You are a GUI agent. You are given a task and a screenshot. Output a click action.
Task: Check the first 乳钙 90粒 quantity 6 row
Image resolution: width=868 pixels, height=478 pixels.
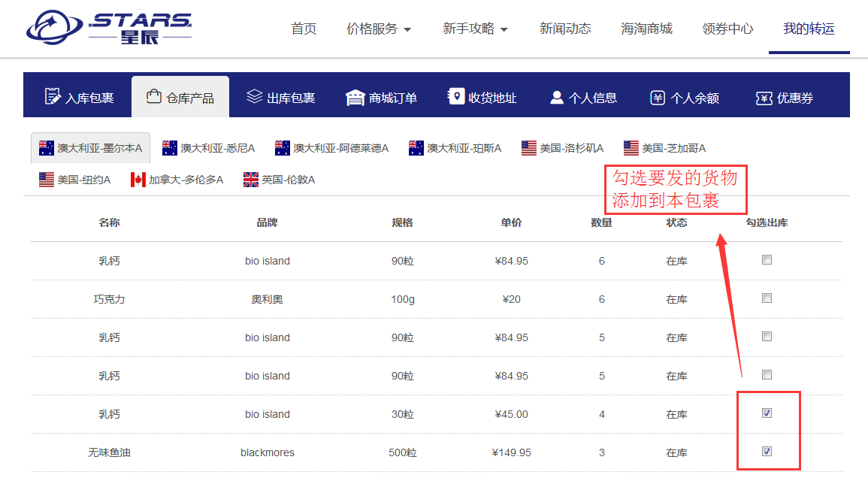(767, 260)
